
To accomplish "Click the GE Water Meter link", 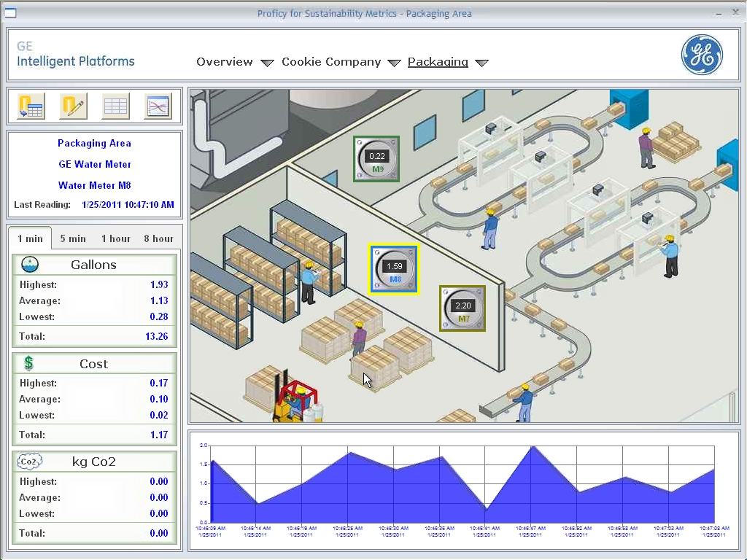I will click(x=95, y=164).
